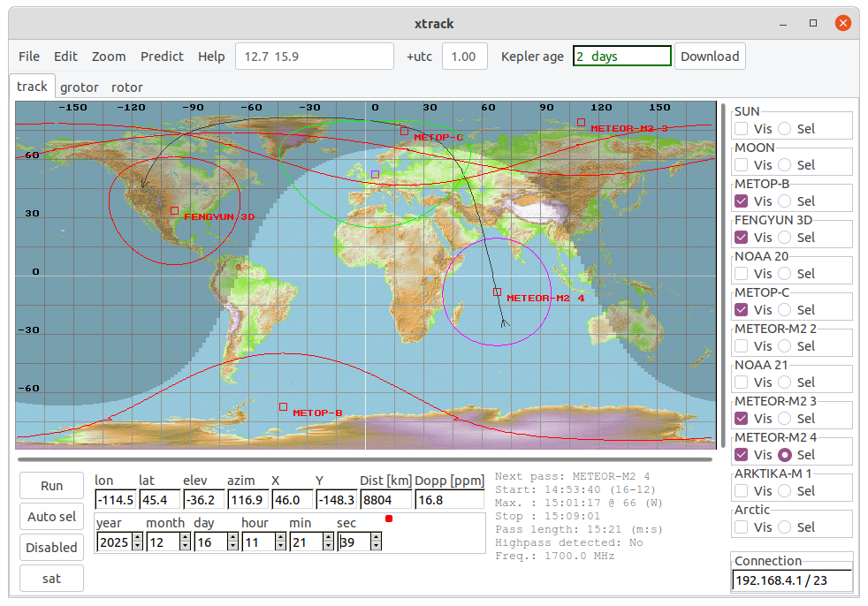Select the NOAA 20 Sel radio button

(x=784, y=274)
